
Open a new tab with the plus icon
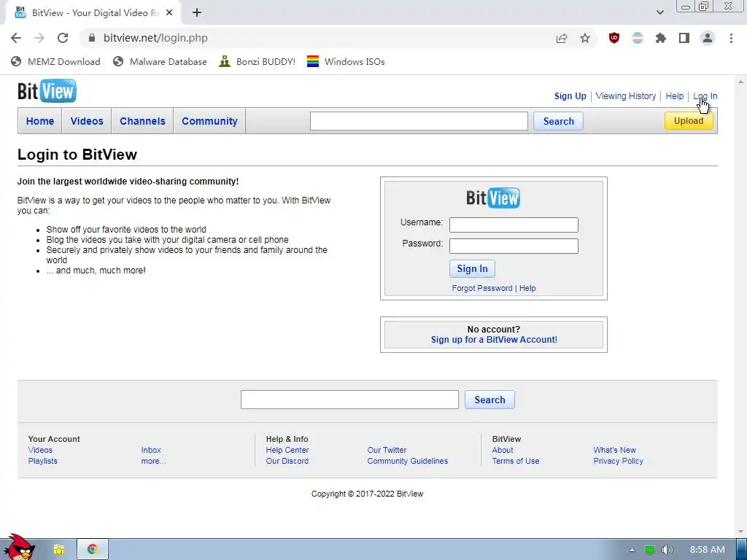coord(197,13)
